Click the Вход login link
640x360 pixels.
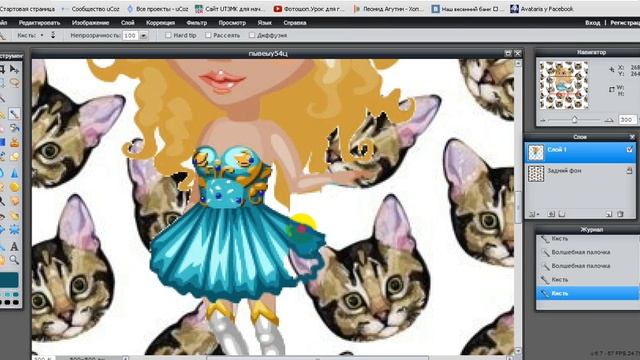click(592, 23)
